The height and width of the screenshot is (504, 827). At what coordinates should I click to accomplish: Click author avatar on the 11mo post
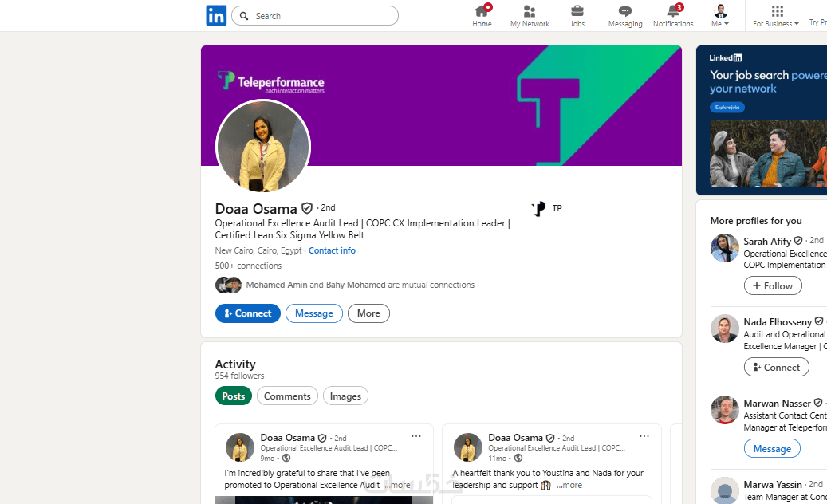[468, 447]
